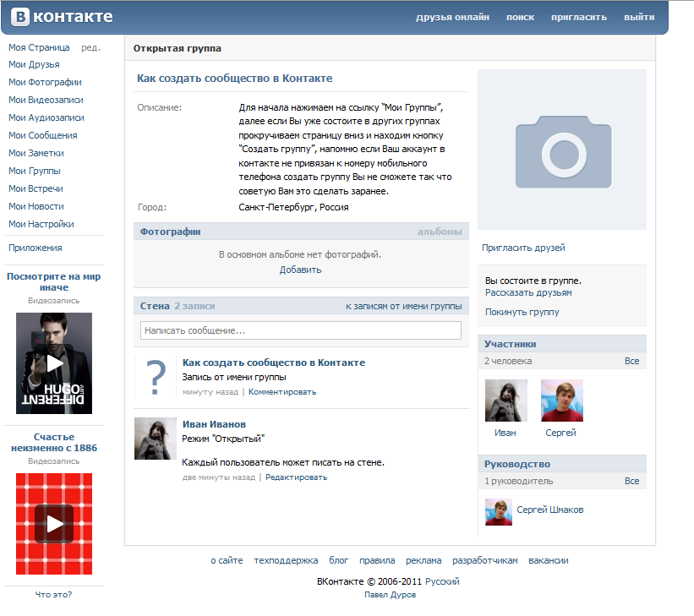This screenshot has height=616, width=694.
Task: Click the Написать сообщение input field
Action: point(301,330)
